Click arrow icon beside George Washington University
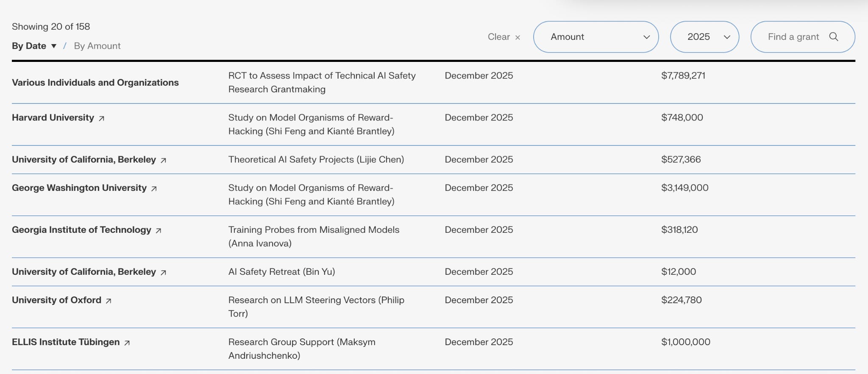Screen dimensions: 868x374 (154, 189)
